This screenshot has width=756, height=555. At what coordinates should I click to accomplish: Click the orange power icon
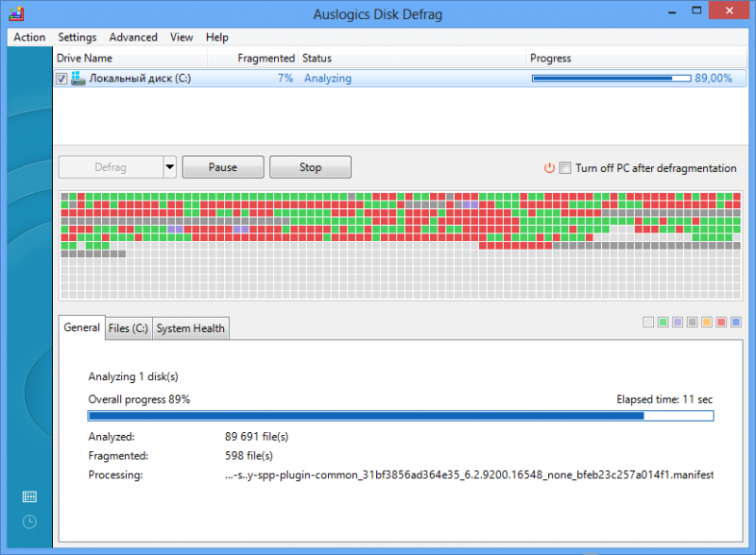(x=549, y=167)
